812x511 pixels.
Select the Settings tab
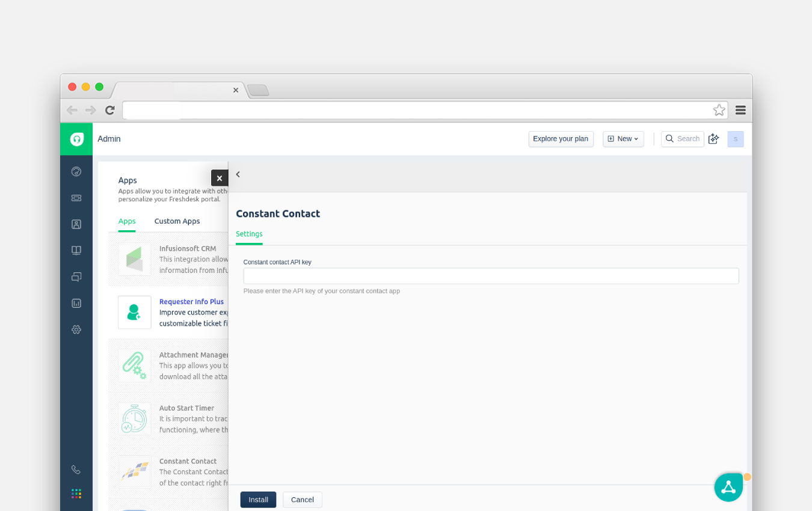pos(249,234)
